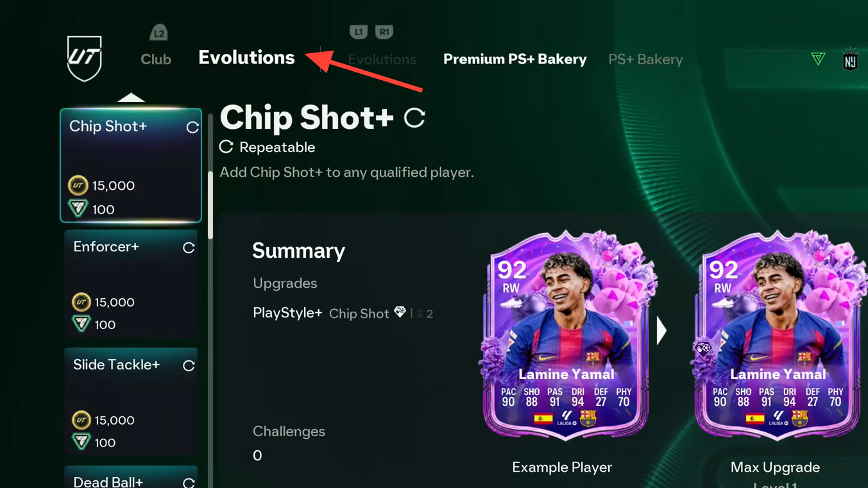Click the repeatable icon next to Chip Shot+ heading
The image size is (868, 488).
(414, 117)
